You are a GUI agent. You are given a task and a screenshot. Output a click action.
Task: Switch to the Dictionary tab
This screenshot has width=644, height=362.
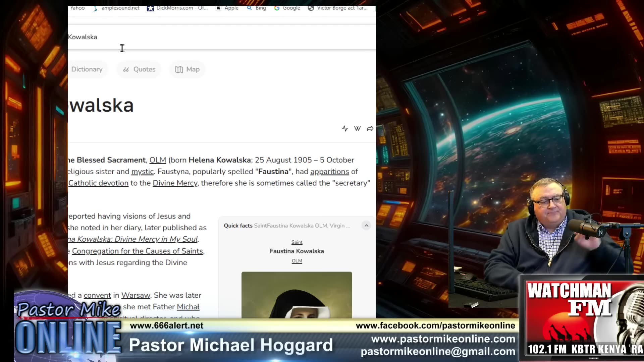coord(87,69)
